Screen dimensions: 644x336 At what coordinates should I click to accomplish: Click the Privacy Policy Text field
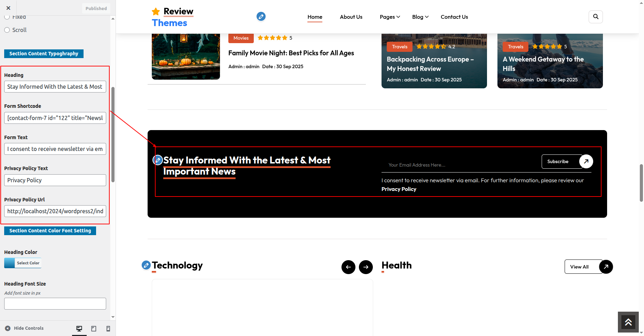(x=55, y=180)
